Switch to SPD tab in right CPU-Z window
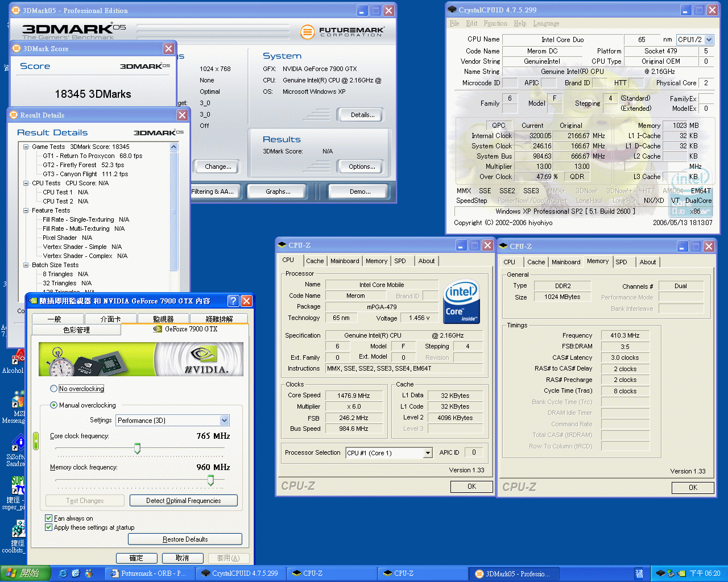This screenshot has width=728, height=582. click(622, 262)
